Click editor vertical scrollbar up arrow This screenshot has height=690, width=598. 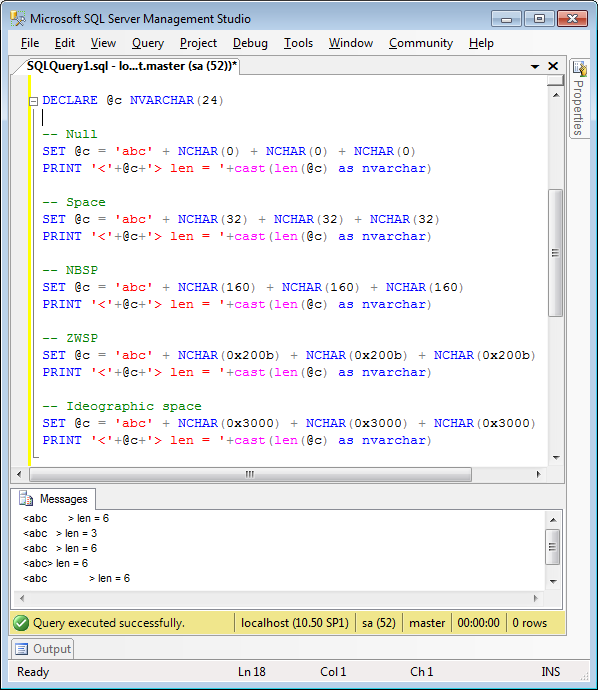(556, 95)
